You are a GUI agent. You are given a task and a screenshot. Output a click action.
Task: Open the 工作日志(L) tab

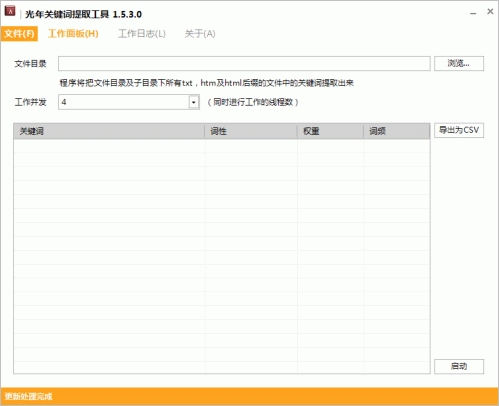(142, 34)
